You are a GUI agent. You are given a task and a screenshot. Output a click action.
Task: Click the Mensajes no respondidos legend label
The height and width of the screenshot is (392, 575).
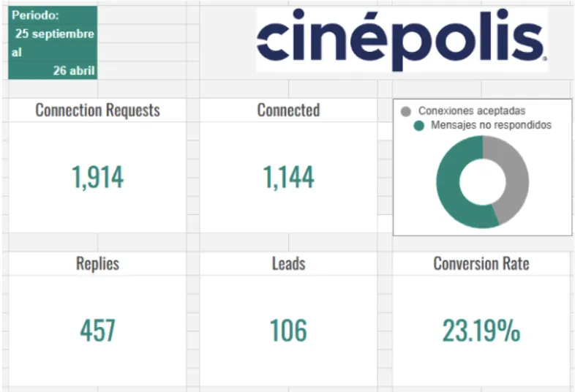tap(491, 125)
